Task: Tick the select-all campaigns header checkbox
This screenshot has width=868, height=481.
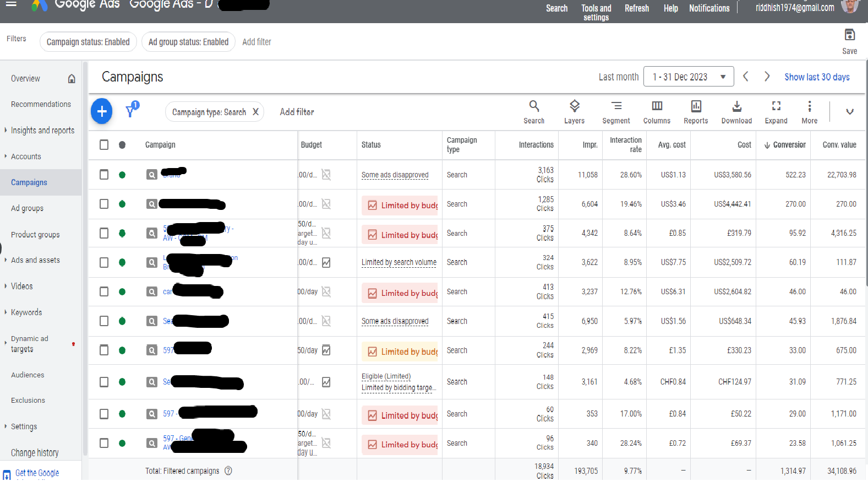Action: pos(104,145)
